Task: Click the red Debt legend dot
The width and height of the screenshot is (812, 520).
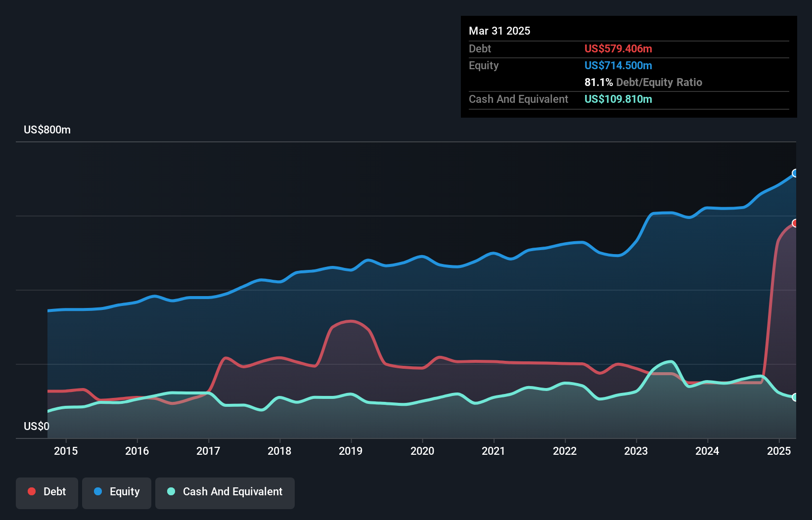Action: click(31, 491)
